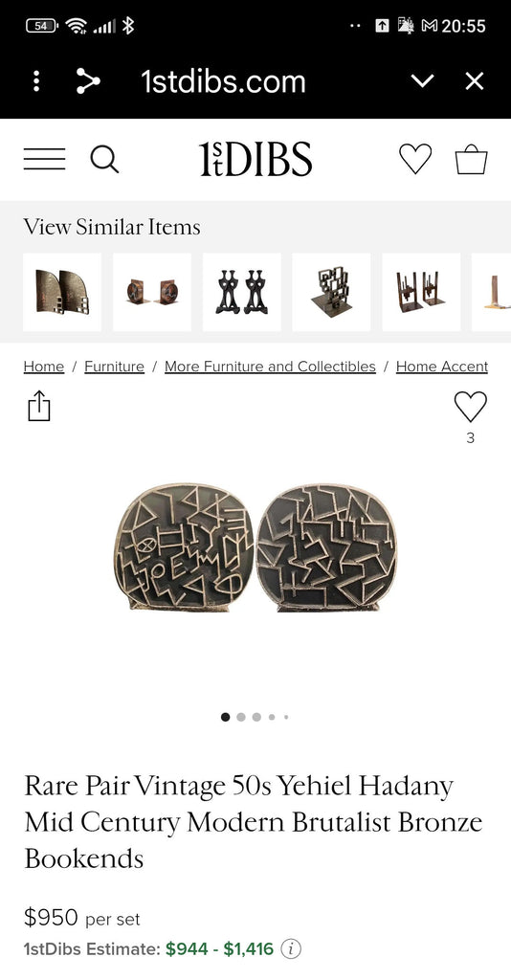
Task: Tap the share item icon
Action: pos(38,406)
